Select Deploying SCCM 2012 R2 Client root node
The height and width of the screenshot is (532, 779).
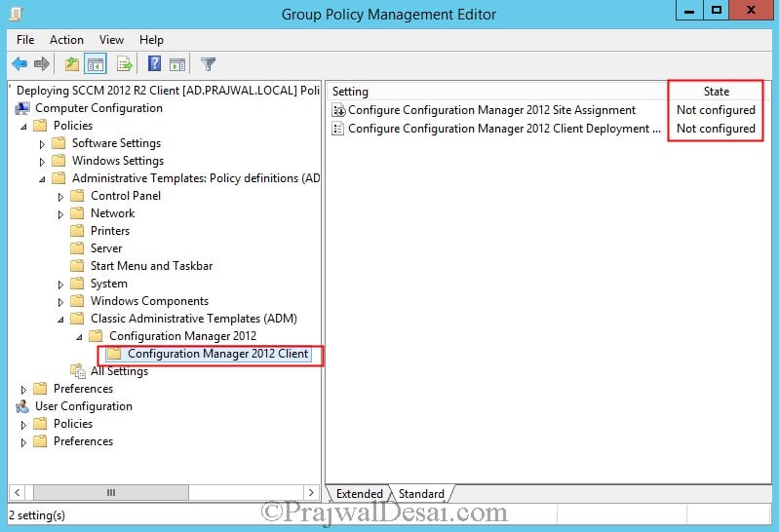click(x=168, y=91)
